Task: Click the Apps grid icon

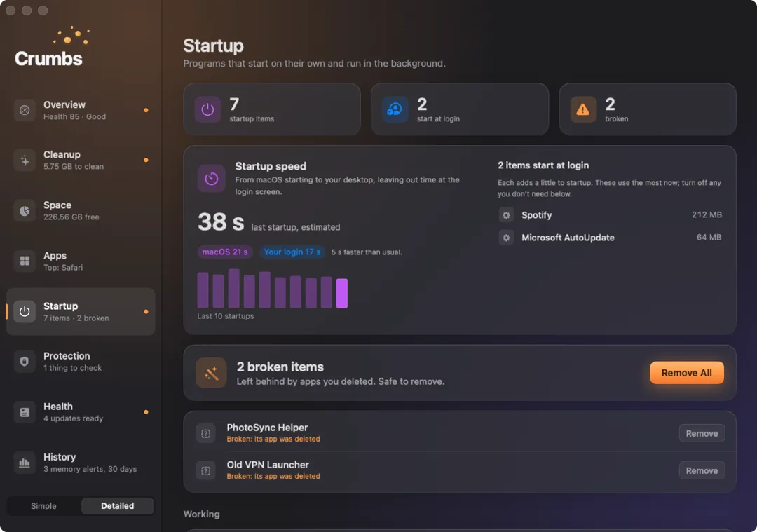Action: coord(25,261)
